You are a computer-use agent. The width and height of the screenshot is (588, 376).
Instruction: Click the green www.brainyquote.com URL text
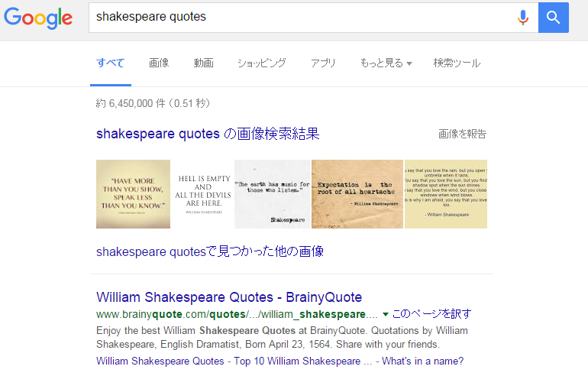[x=237, y=314]
